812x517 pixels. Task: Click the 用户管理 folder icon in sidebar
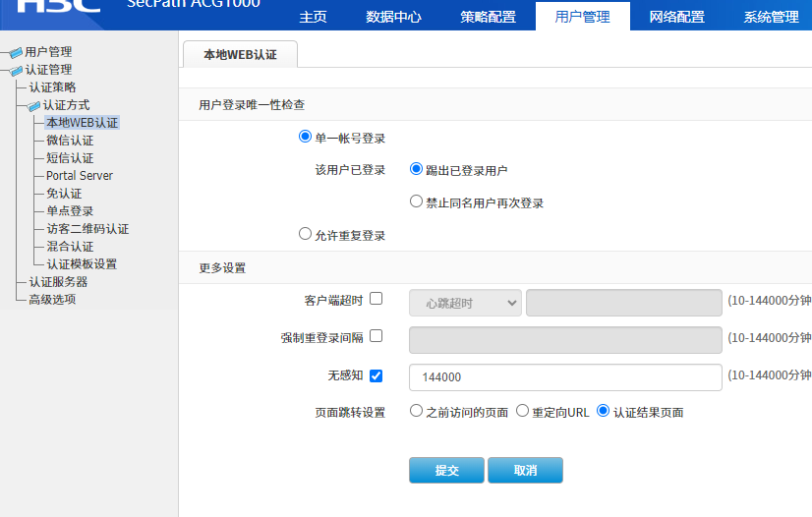(16, 52)
